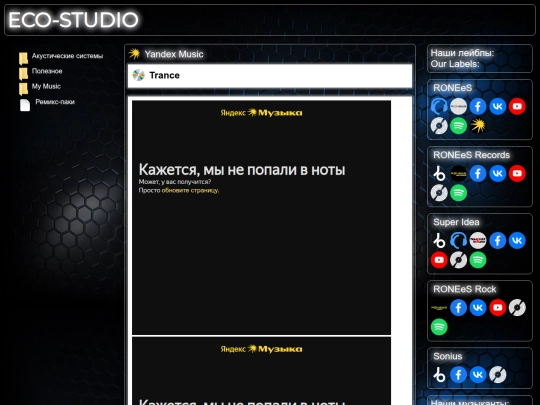Open RONEeS Records VK page

(498, 173)
